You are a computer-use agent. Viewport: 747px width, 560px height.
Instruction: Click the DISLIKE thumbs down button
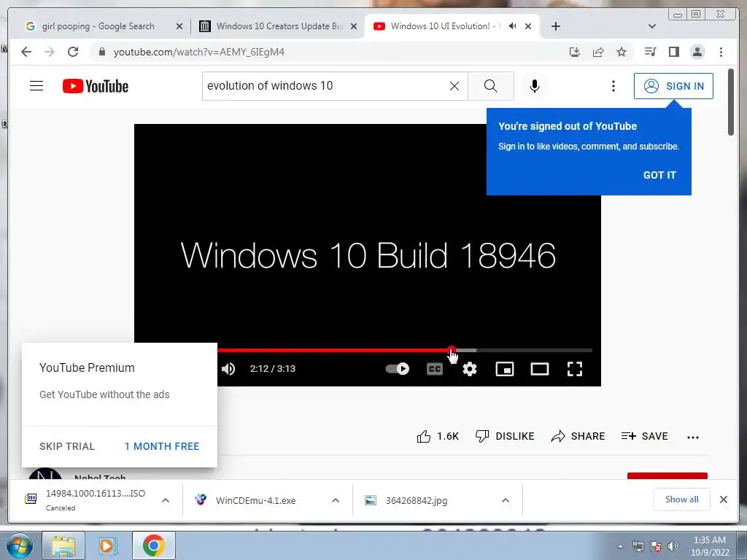[505, 436]
